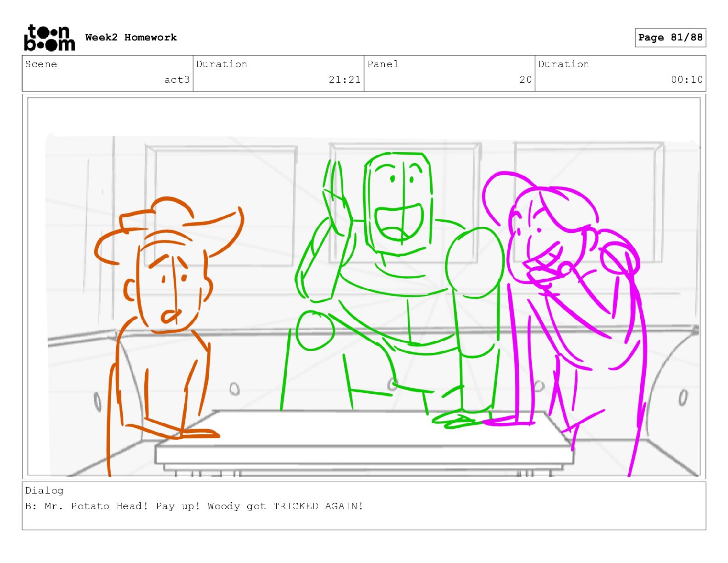Select the 'Dialog' label
This screenshot has height=563, width=728.
click(x=44, y=490)
